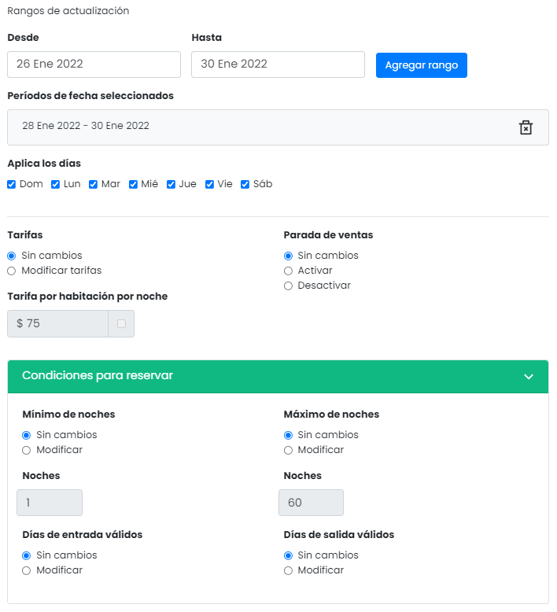Select Modificar tarifas radio option

(11, 271)
